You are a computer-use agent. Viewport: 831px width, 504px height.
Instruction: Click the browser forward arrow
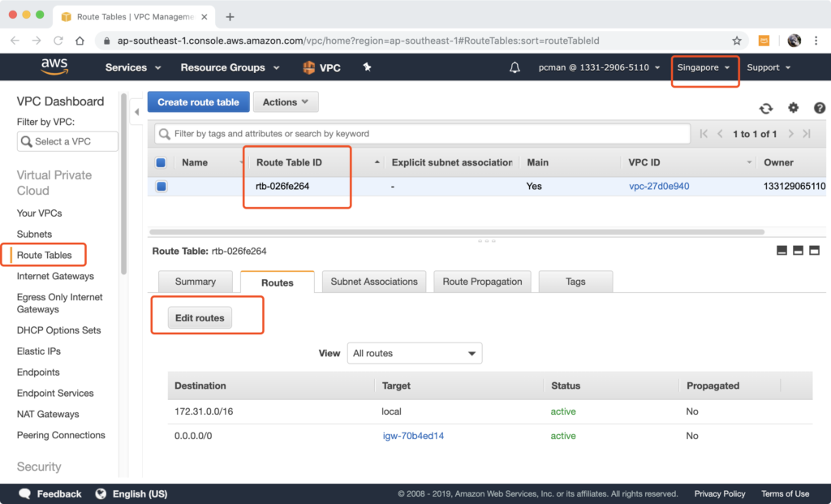pyautogui.click(x=37, y=41)
